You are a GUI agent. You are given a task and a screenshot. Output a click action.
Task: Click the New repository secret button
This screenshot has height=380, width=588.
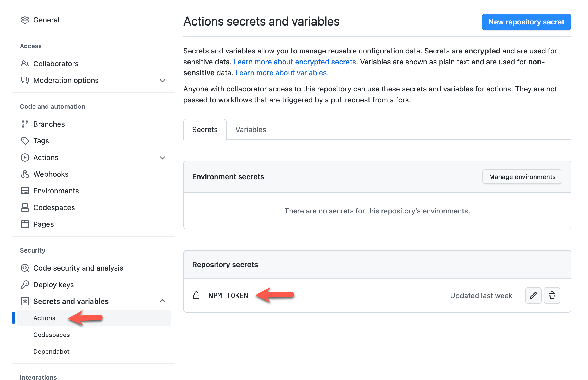click(526, 22)
